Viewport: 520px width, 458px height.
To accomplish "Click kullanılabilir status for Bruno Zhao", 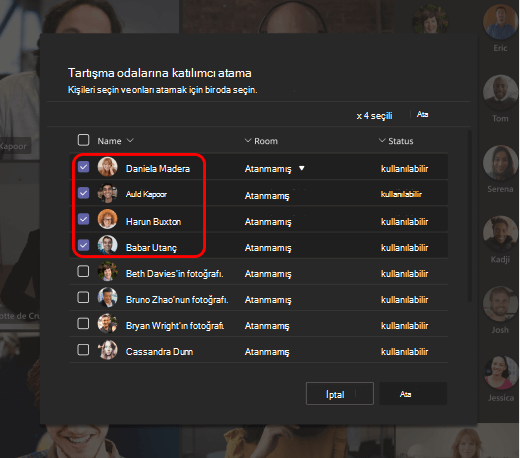I will tap(404, 300).
